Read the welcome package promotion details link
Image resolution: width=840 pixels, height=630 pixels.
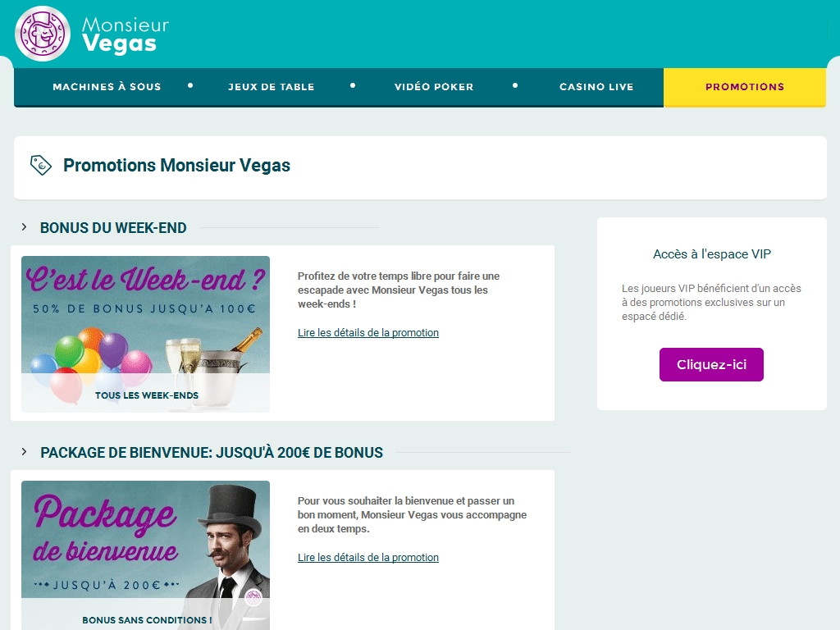pos(368,558)
